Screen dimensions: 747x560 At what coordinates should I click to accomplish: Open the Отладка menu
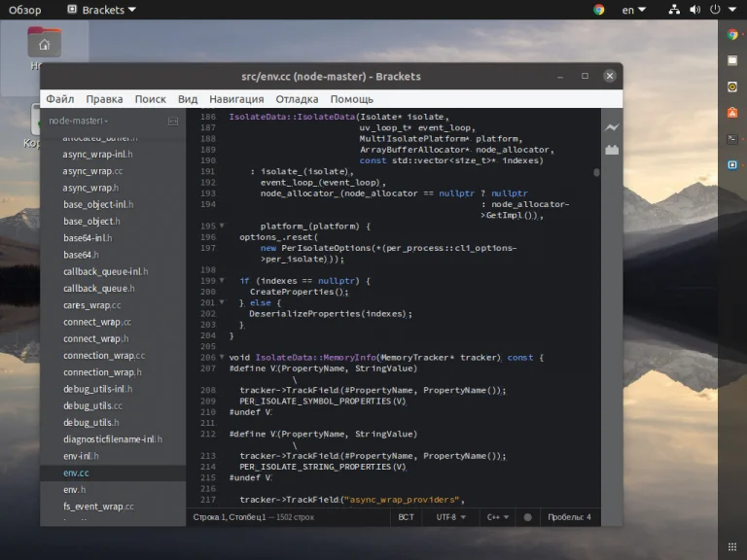click(297, 99)
